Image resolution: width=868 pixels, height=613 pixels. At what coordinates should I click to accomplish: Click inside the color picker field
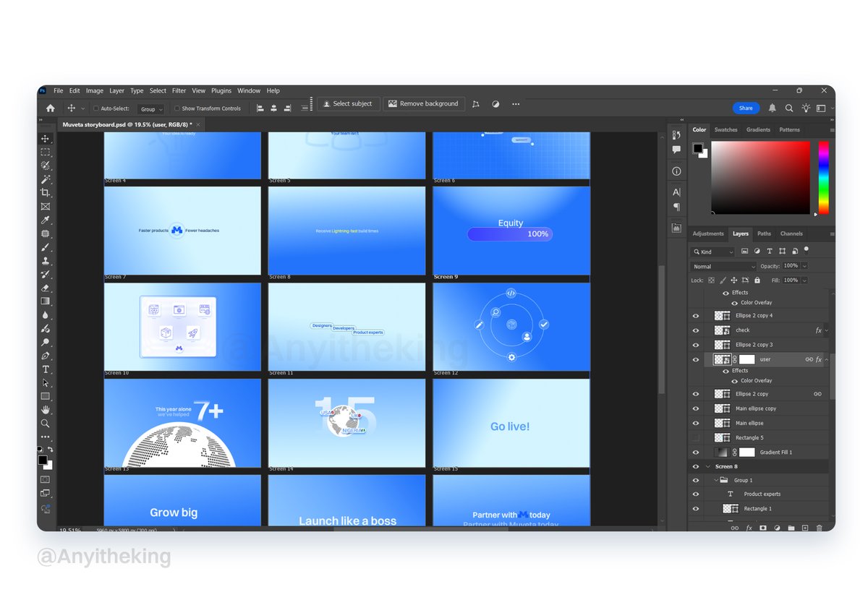pyautogui.click(x=760, y=177)
